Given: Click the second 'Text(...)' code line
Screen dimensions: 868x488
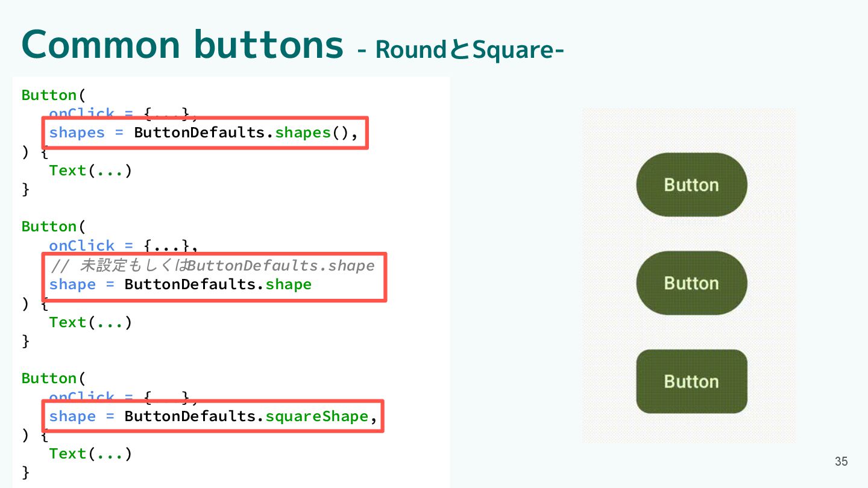Looking at the screenshot, I should [x=90, y=322].
